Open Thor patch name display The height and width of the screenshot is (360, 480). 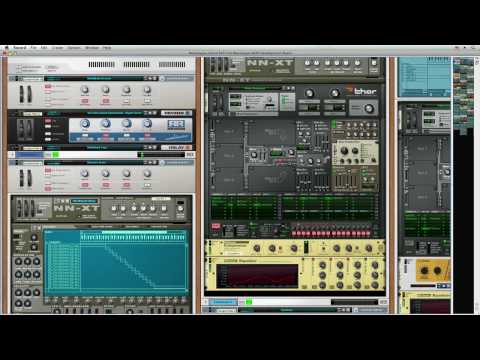click(255, 88)
